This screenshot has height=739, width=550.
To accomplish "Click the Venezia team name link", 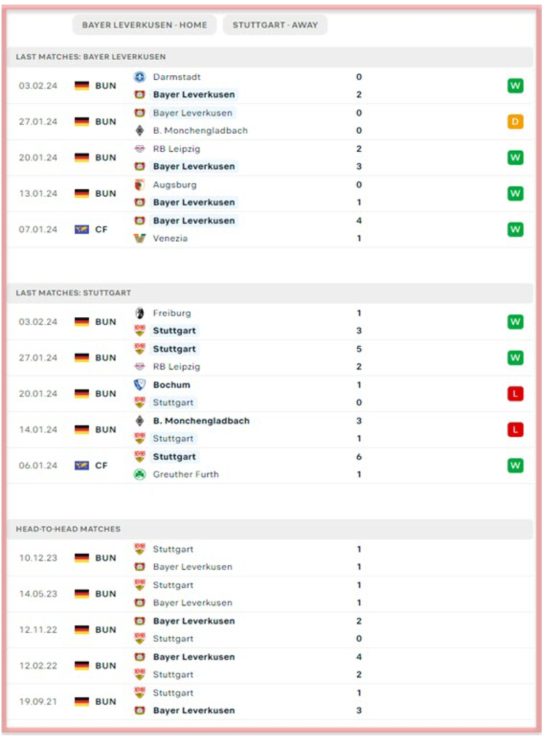I will 170,238.
